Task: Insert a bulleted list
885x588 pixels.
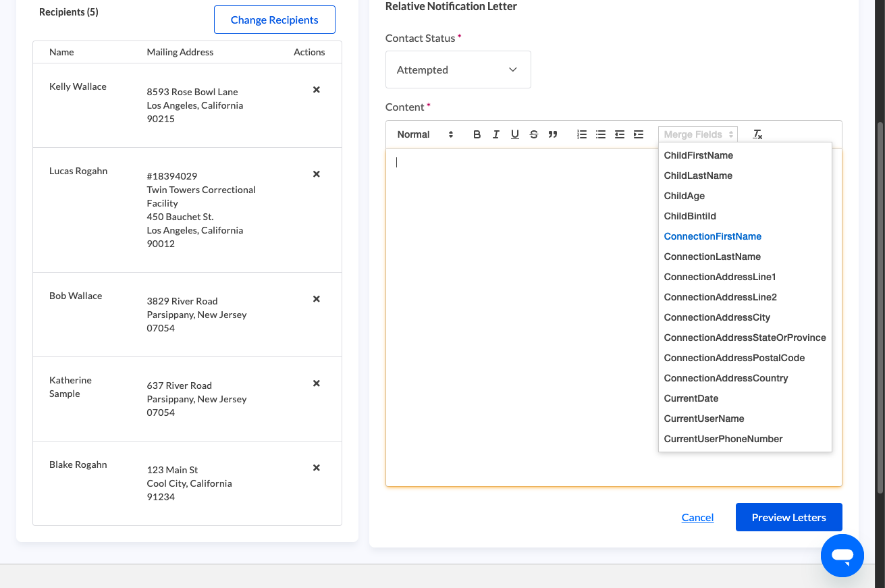Action: (600, 134)
